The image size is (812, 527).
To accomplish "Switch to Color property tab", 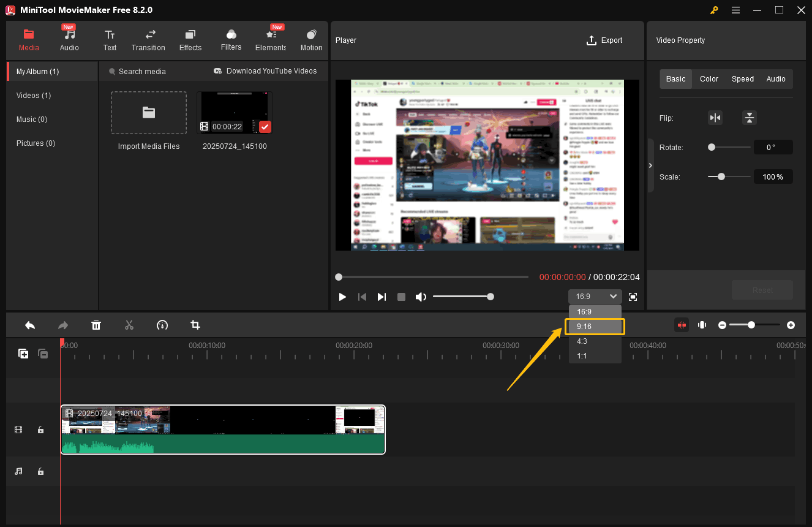I will (x=709, y=79).
